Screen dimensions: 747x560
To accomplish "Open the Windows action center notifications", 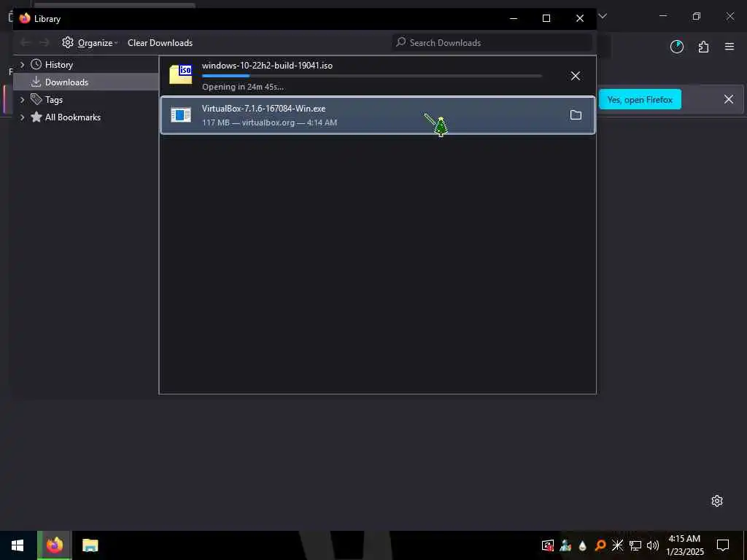I will (723, 545).
